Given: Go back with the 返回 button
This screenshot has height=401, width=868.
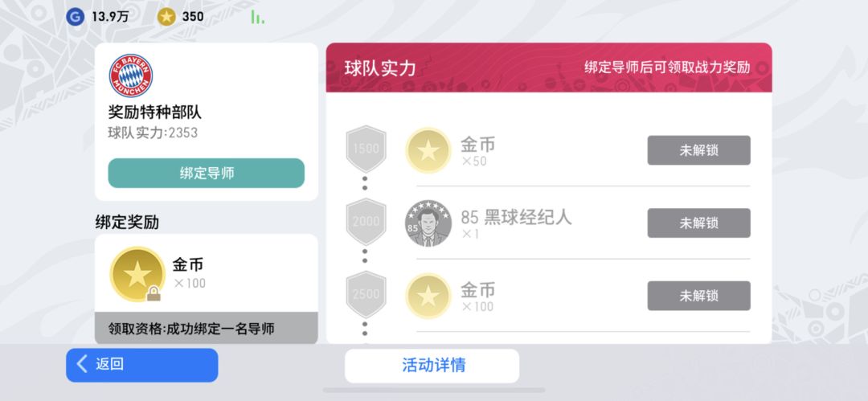Looking at the screenshot, I should (141, 364).
